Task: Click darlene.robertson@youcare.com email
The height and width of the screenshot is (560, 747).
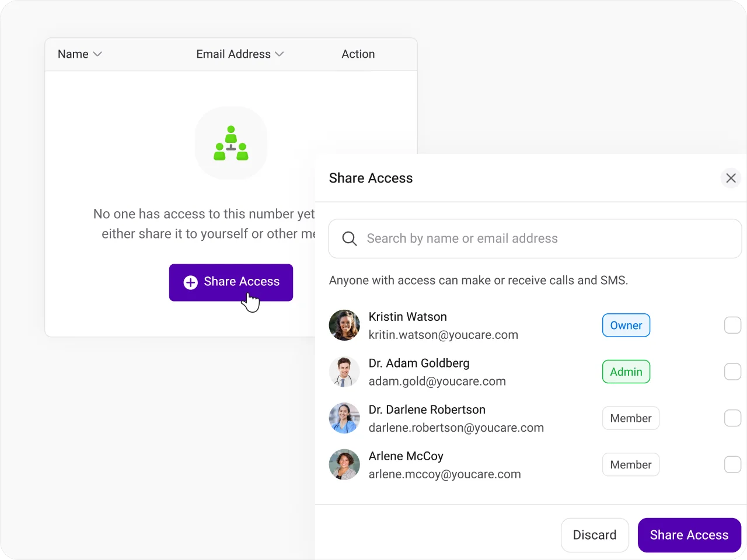Action: pyautogui.click(x=456, y=428)
